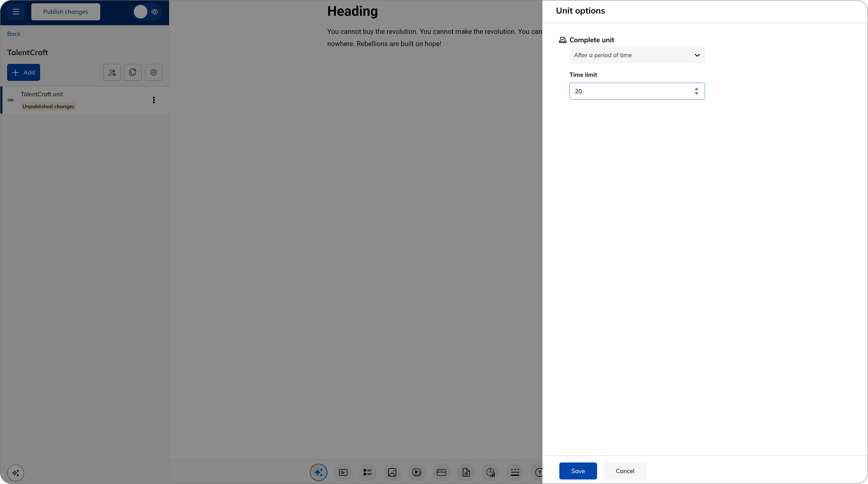
Task: Open TalentCraft unit three-dot menu
Action: tap(153, 100)
